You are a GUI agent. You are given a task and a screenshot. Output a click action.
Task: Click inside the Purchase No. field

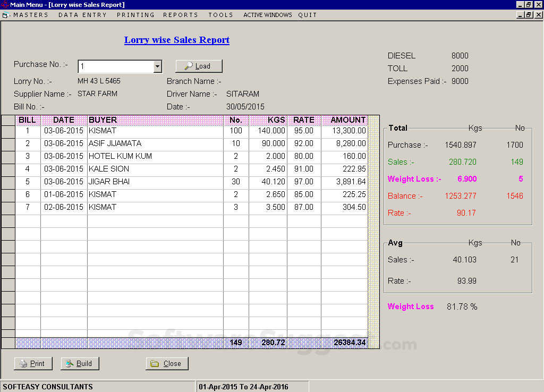coord(115,66)
